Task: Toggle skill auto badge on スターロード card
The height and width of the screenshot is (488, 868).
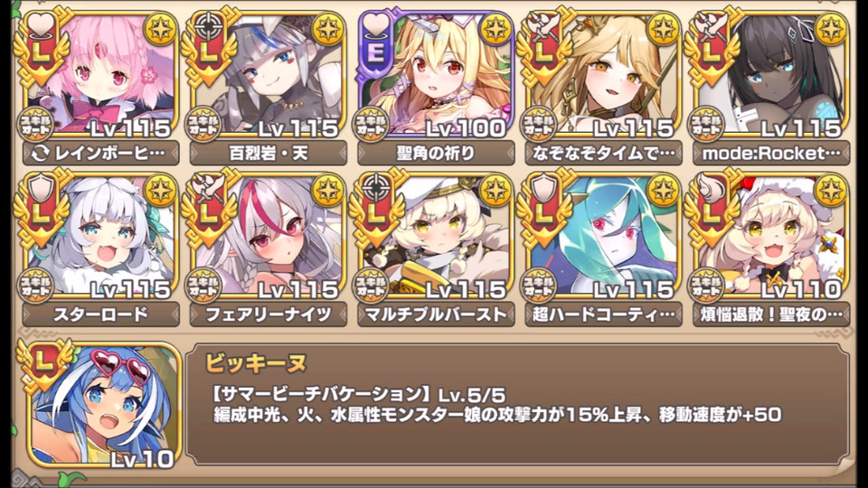Action: [x=36, y=286]
